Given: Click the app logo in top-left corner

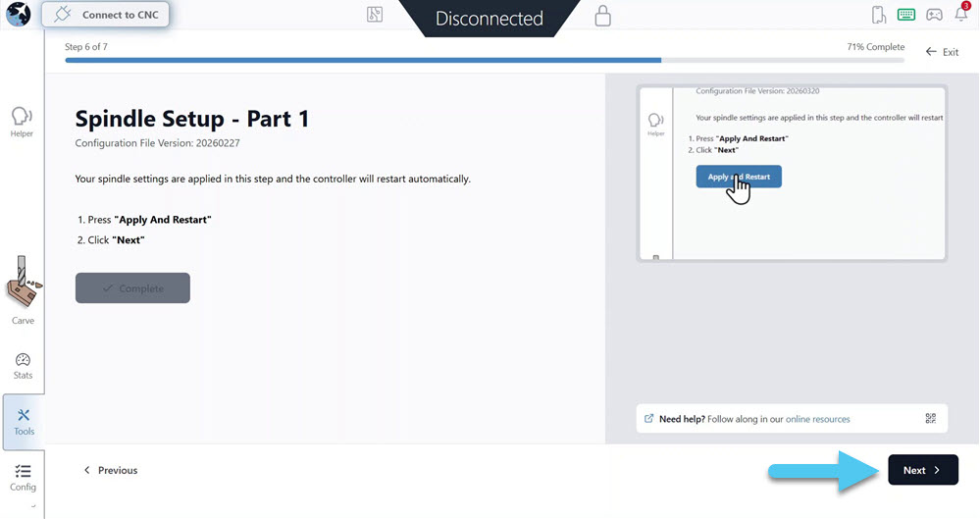Looking at the screenshot, I should pos(18,15).
